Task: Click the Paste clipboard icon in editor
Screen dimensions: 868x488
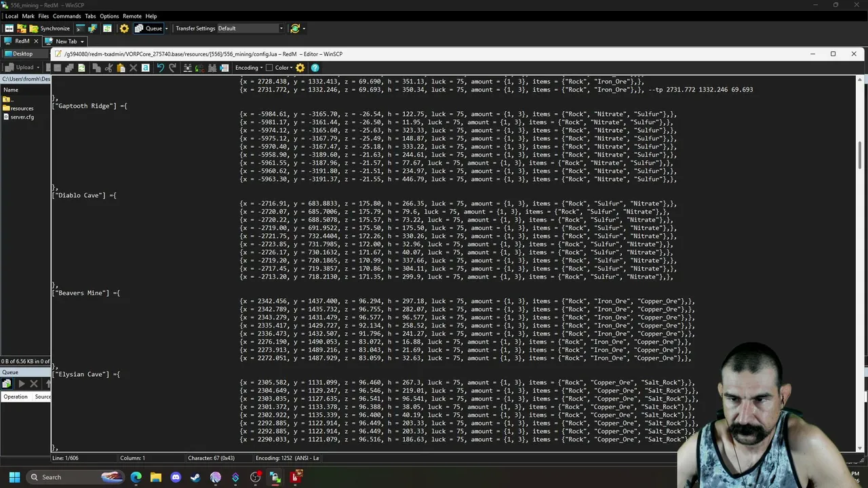Action: pos(121,68)
